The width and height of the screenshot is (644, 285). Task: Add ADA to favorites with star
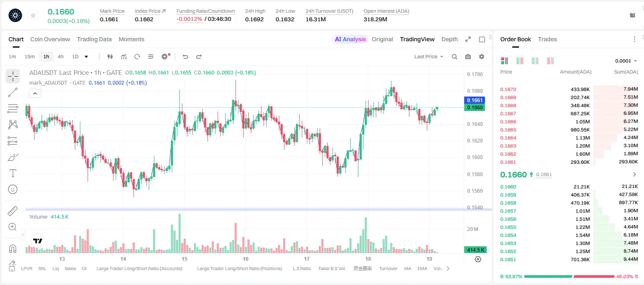click(33, 16)
